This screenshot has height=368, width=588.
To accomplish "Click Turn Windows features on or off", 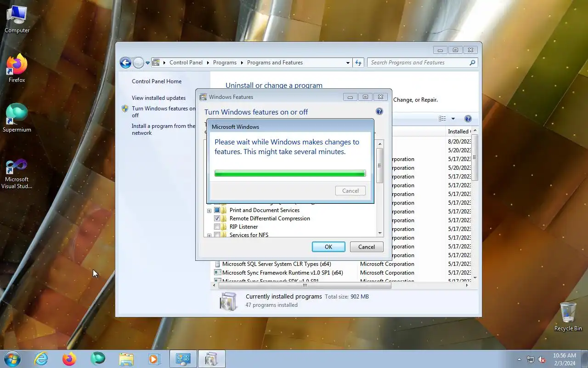I will click(x=163, y=112).
